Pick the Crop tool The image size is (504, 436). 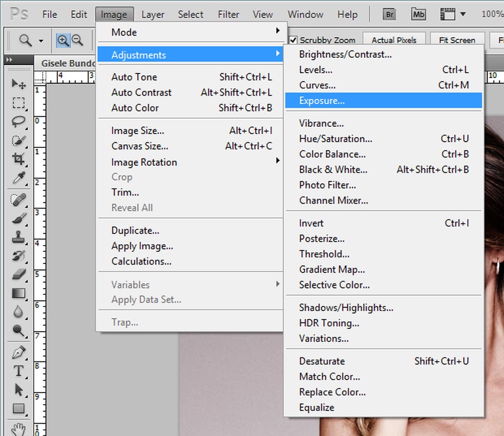pyautogui.click(x=19, y=159)
